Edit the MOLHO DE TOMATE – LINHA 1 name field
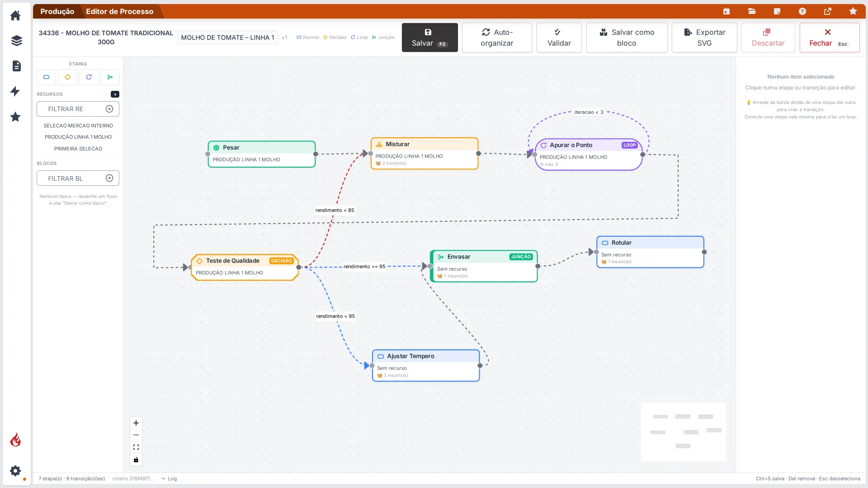The height and width of the screenshot is (488, 868). [x=227, y=38]
